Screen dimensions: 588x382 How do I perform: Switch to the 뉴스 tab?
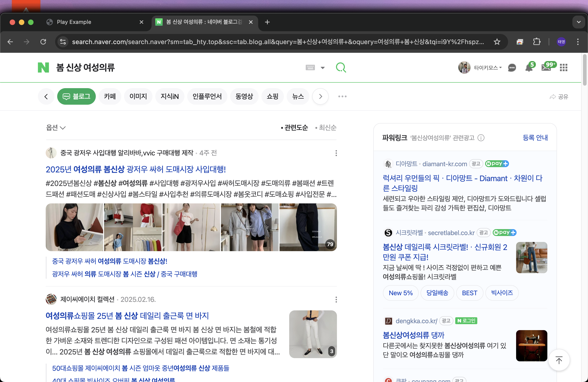click(x=298, y=96)
